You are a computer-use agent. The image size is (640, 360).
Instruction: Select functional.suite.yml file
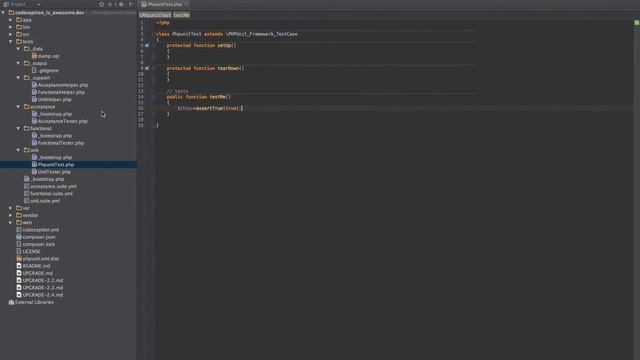pos(51,193)
